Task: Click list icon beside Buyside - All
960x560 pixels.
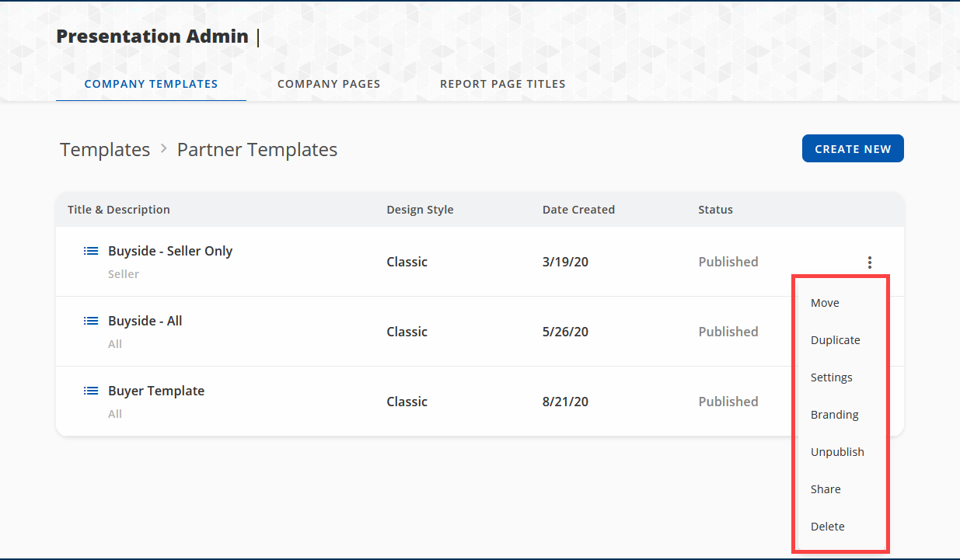Action: pos(91,321)
